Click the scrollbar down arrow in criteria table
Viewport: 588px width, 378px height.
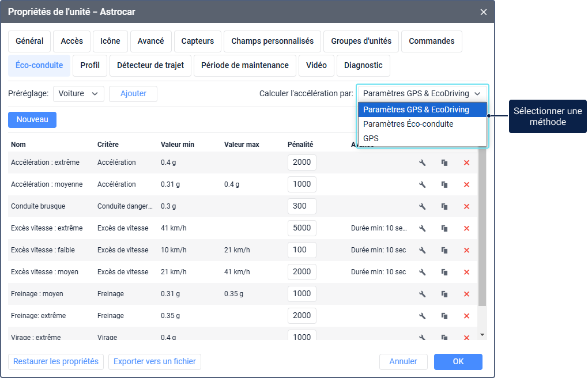pos(483,335)
